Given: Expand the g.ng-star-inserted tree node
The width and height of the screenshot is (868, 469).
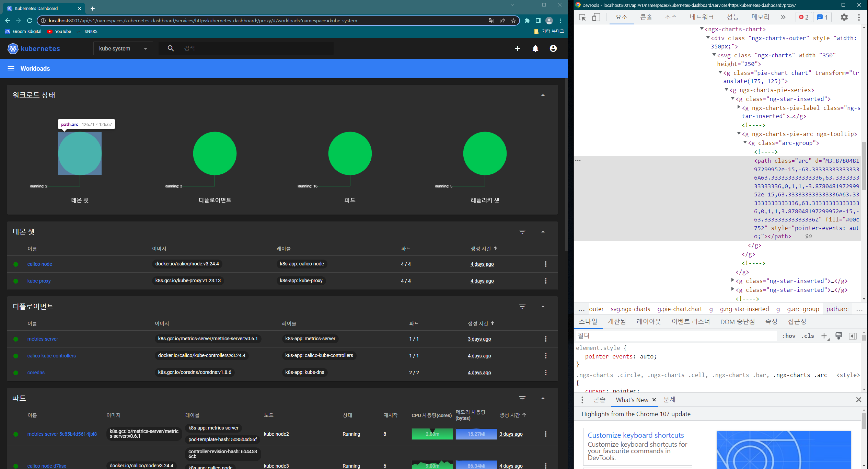Looking at the screenshot, I should [x=732, y=281].
